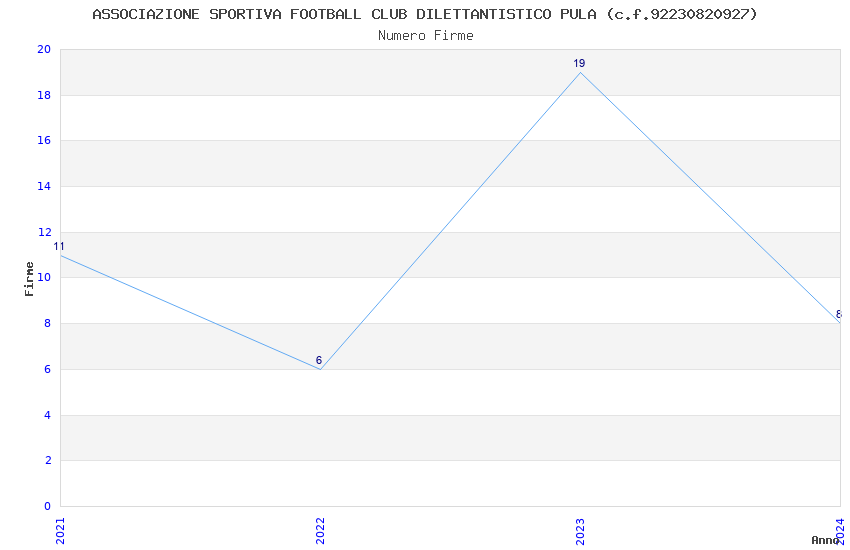Screen dimensions: 850x550
Task: Click the y-axis value 8
Action: [x=46, y=324]
